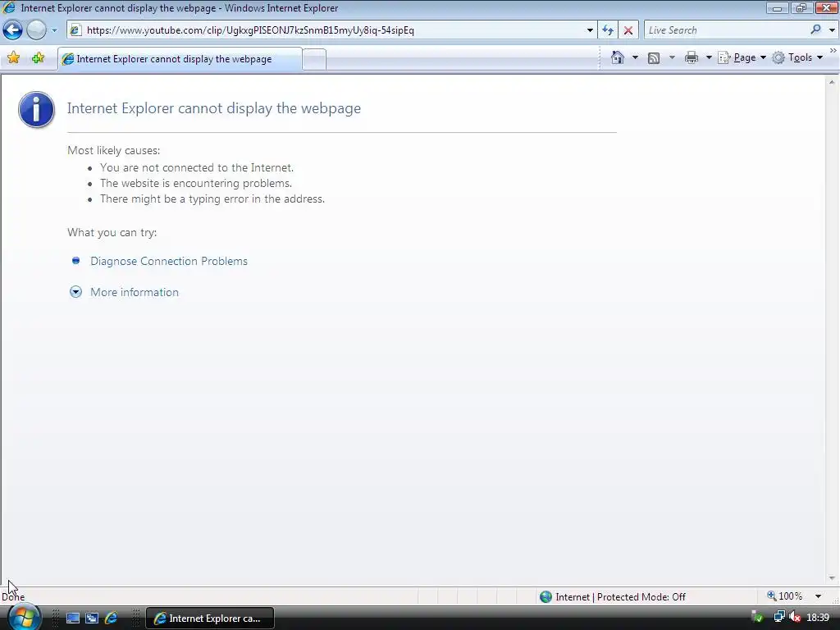840x630 pixels.
Task: Focus the Live Search box
Action: coord(724,30)
